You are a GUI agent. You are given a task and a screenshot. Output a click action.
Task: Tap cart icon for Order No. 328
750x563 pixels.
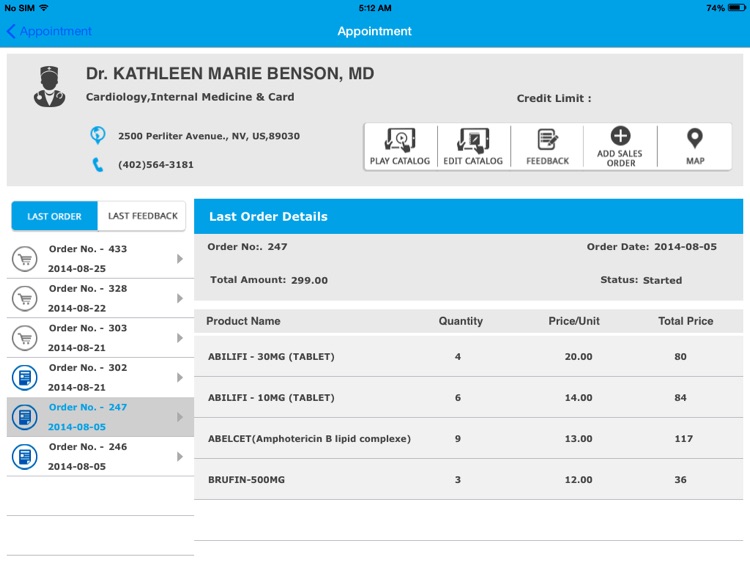(25, 298)
